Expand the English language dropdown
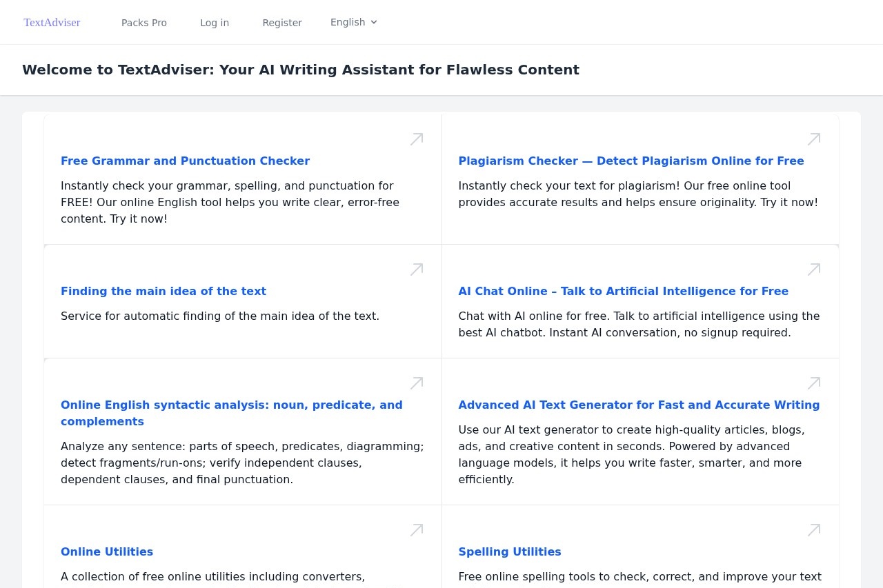 click(x=354, y=22)
